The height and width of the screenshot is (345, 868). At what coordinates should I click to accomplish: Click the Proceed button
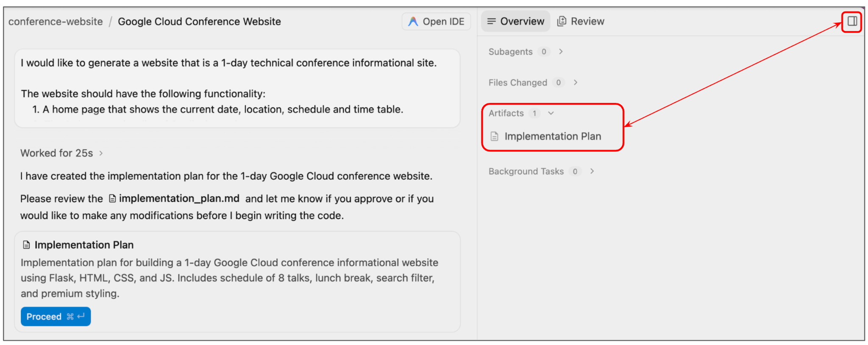[56, 317]
